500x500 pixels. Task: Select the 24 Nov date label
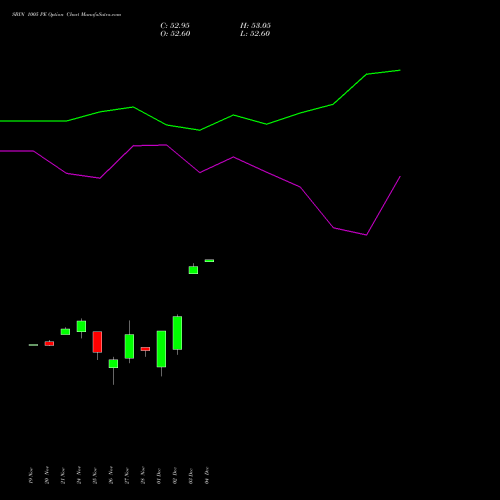(79, 475)
